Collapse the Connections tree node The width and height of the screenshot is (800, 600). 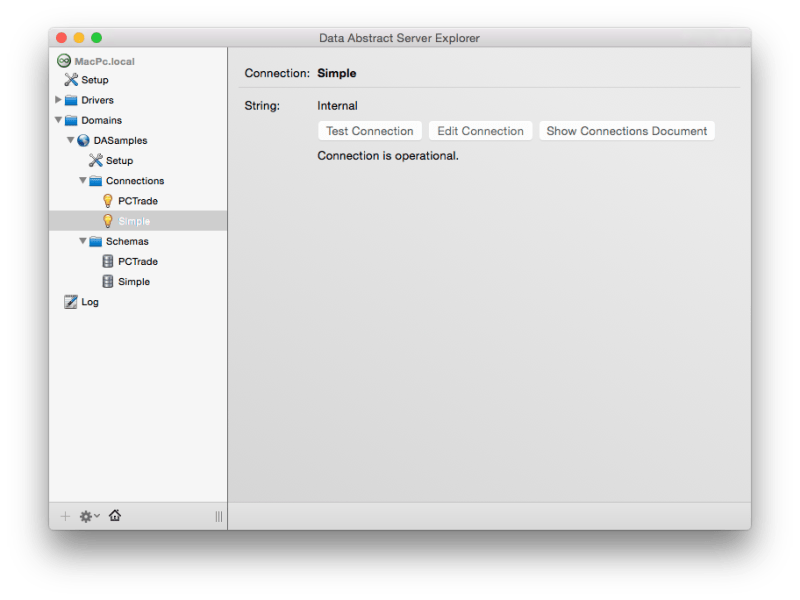84,181
